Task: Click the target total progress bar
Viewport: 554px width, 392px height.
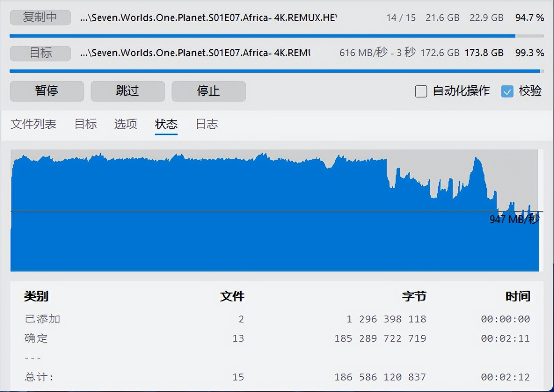Action: click(x=277, y=71)
